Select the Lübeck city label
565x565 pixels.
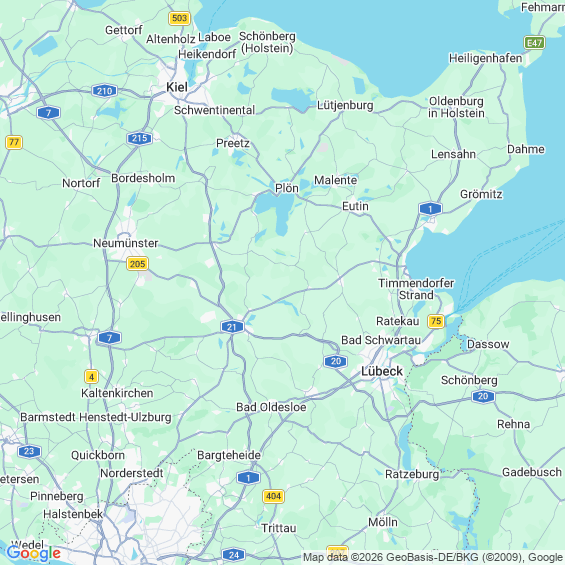[382, 372]
